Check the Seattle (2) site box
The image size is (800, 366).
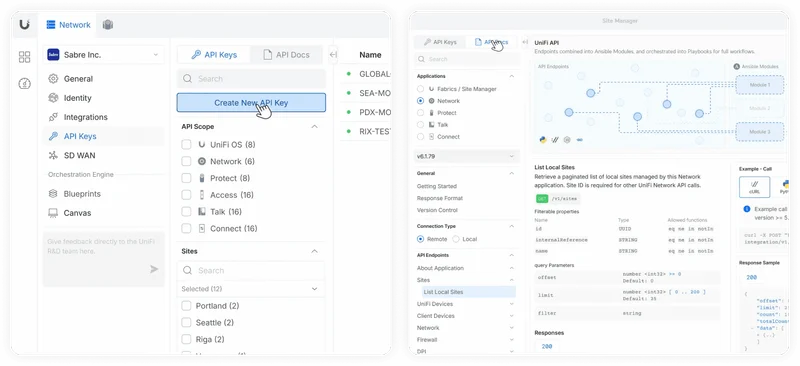click(186, 323)
